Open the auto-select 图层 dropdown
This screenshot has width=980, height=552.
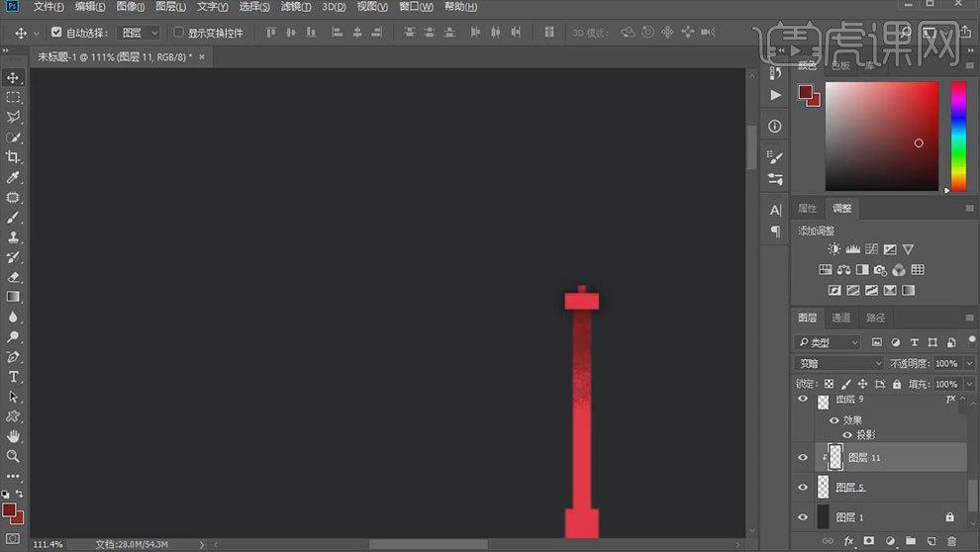(x=139, y=33)
